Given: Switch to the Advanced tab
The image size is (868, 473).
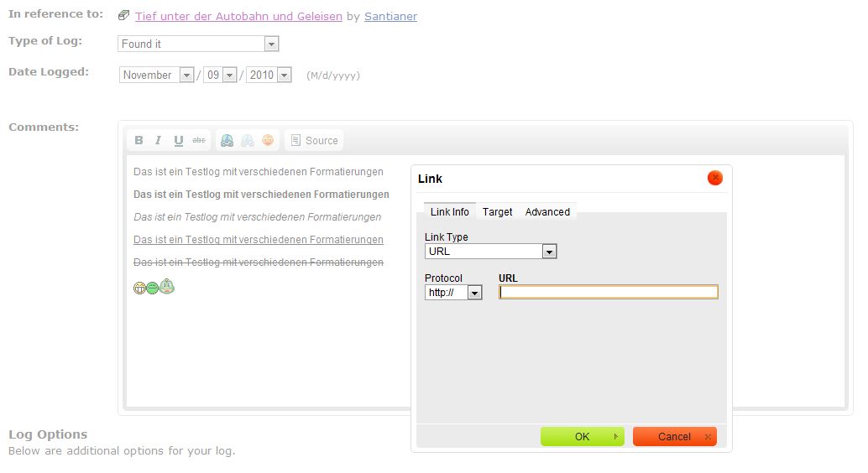Looking at the screenshot, I should [547, 212].
